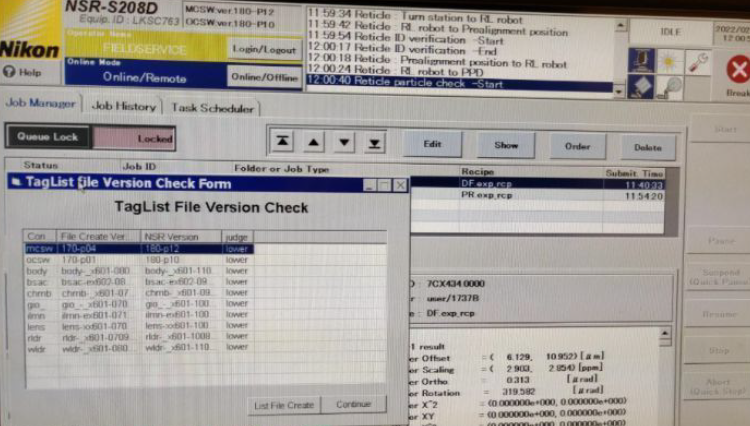Select the Reticle particle check -Start log line

point(459,83)
